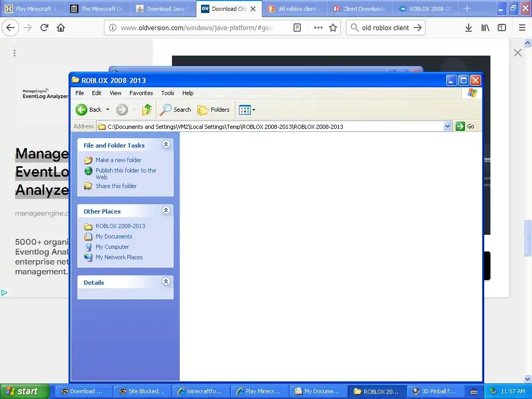Open My Documents under Other Places

coord(114,236)
